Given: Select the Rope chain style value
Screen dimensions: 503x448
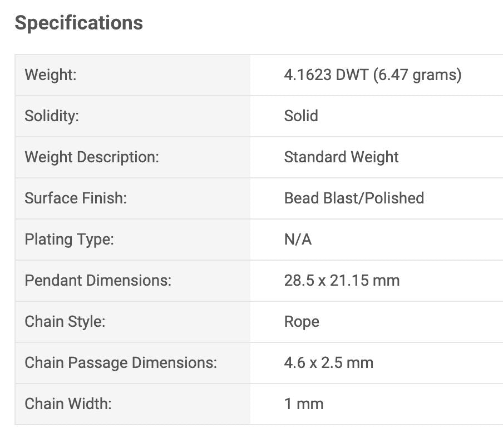Looking at the screenshot, I should pyautogui.click(x=302, y=321).
